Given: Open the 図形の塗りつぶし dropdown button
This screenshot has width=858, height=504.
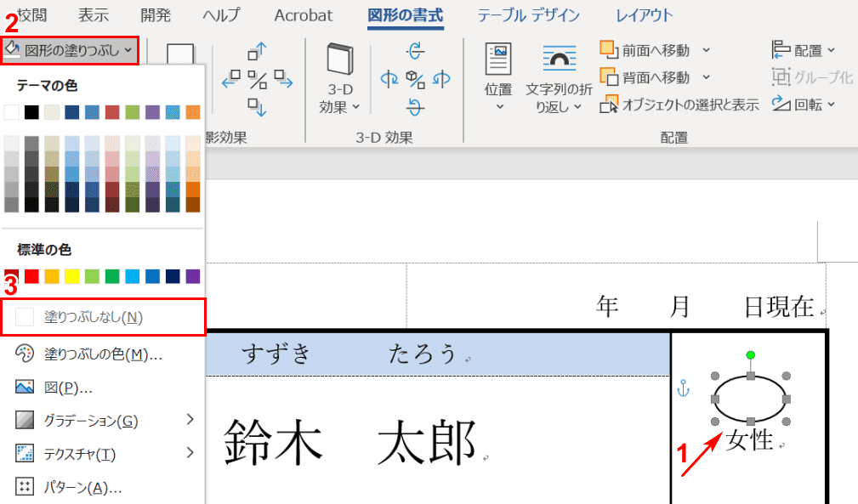Looking at the screenshot, I should click(x=70, y=50).
